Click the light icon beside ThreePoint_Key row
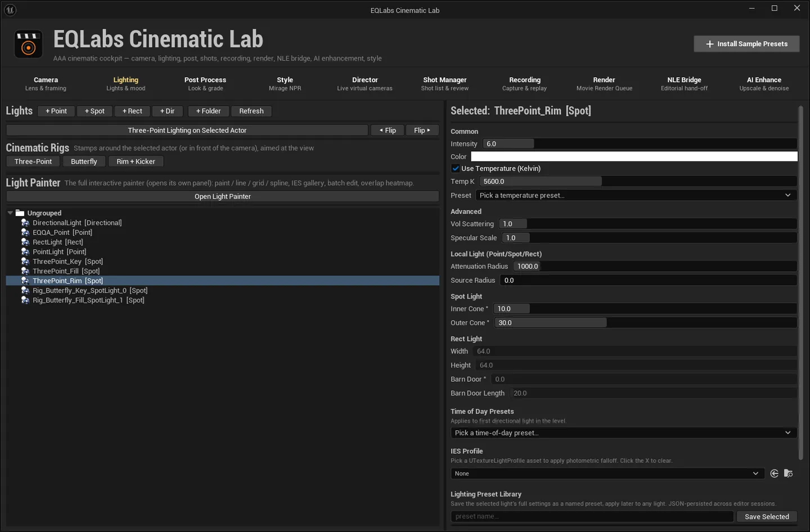 pyautogui.click(x=25, y=262)
